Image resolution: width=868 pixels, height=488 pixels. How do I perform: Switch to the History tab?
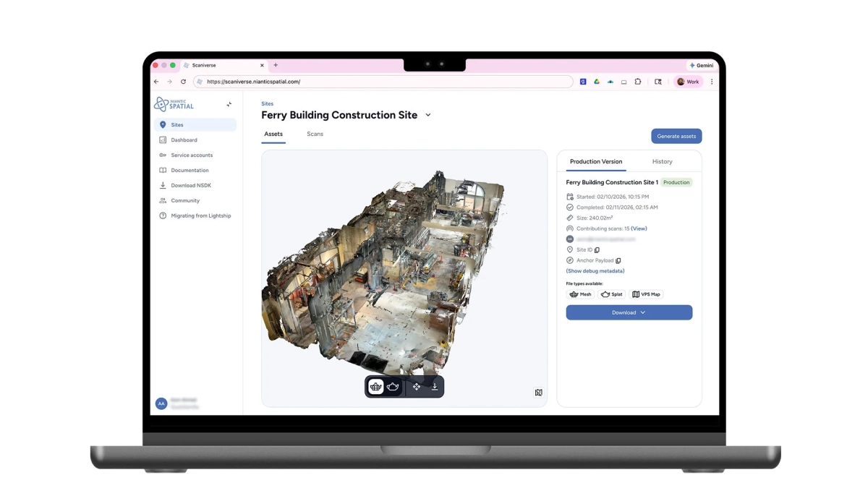pyautogui.click(x=662, y=161)
